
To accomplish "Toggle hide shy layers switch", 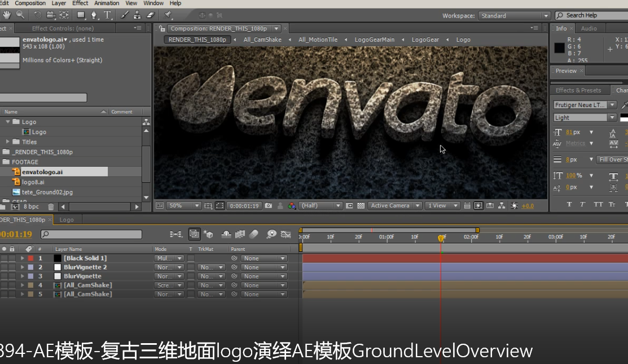I will point(226,234).
